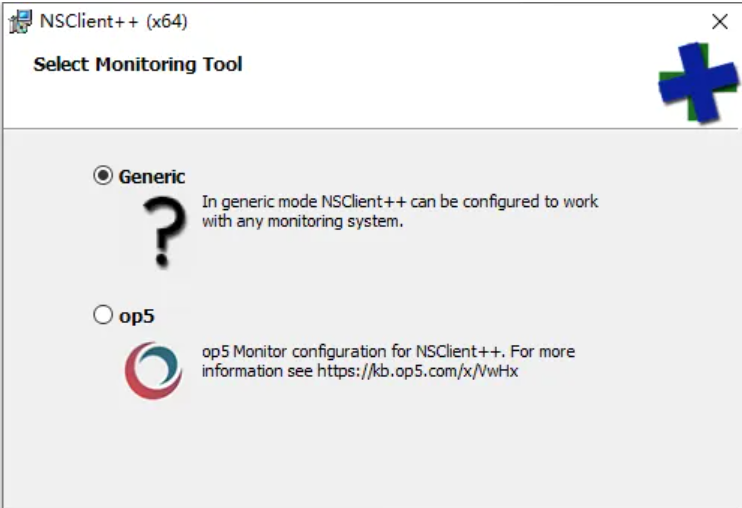Screen dimensions: 742x508
Task: Click the bold Generic label text
Action: coord(152,176)
